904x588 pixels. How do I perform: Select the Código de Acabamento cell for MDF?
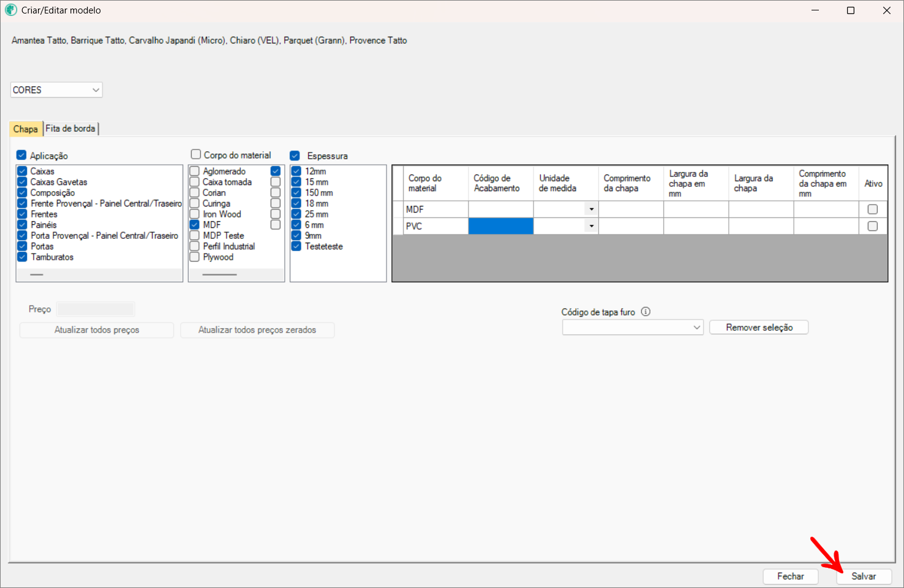coord(500,209)
